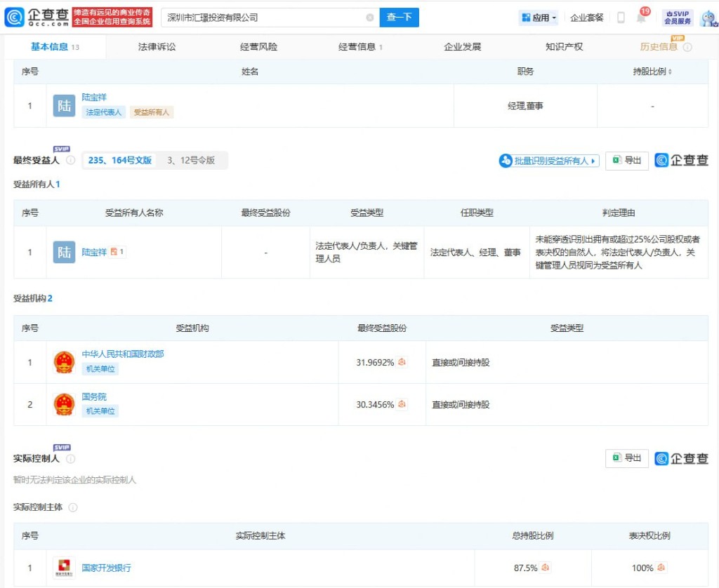Click the 30.3456% value
The width and height of the screenshot is (719, 588).
375,405
